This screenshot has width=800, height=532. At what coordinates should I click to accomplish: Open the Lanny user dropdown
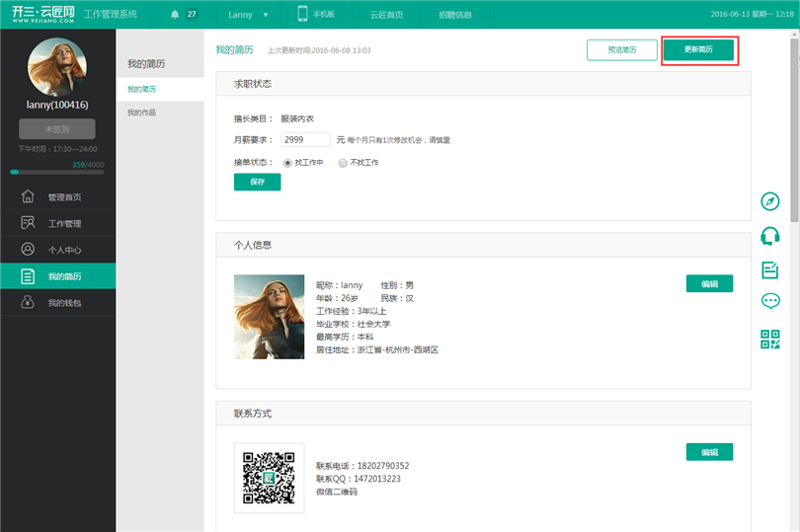(248, 15)
